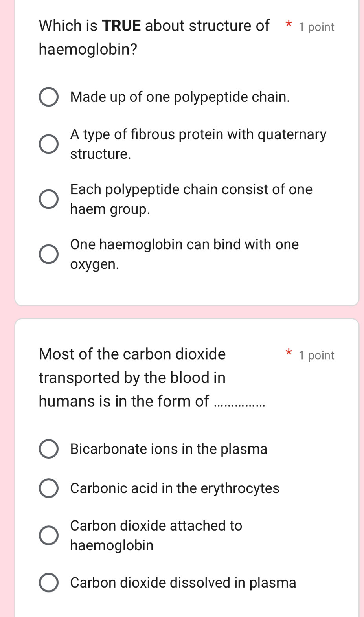Click the 'Carbon dioxide dissolved in plasma' label text
This screenshot has height=617, width=364.
pyautogui.click(x=183, y=582)
